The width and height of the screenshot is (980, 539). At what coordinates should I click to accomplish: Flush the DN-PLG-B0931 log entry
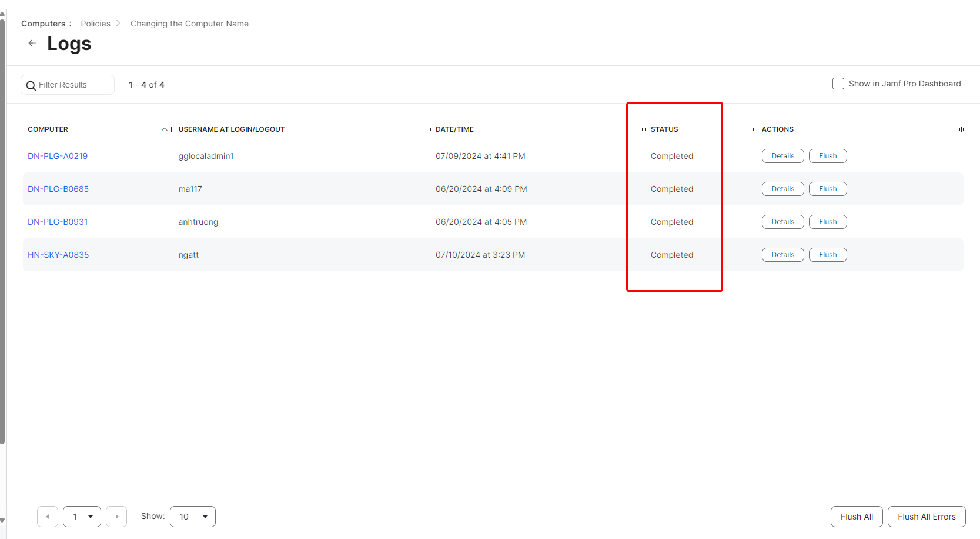tap(828, 222)
